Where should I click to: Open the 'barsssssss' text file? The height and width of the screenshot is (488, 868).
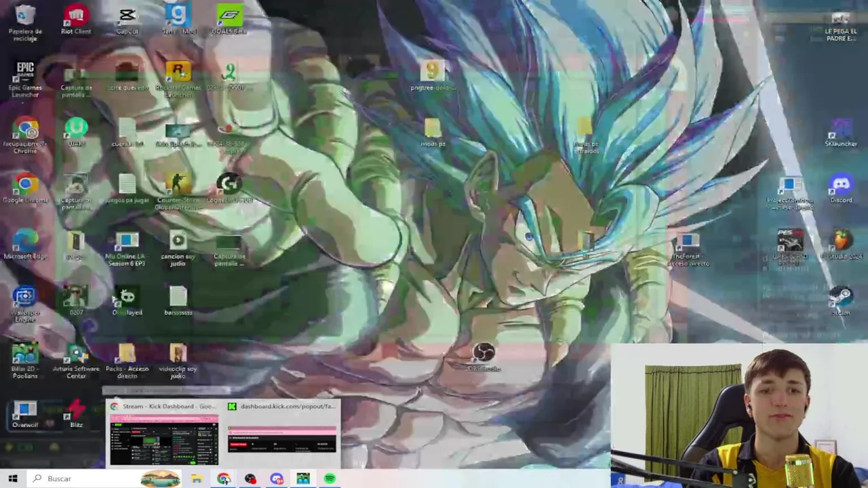tap(178, 302)
